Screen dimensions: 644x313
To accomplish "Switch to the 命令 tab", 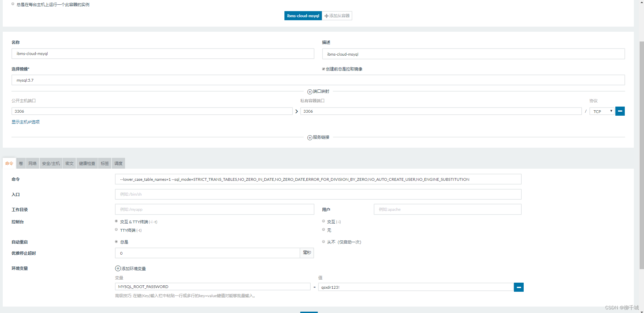I will click(x=9, y=163).
